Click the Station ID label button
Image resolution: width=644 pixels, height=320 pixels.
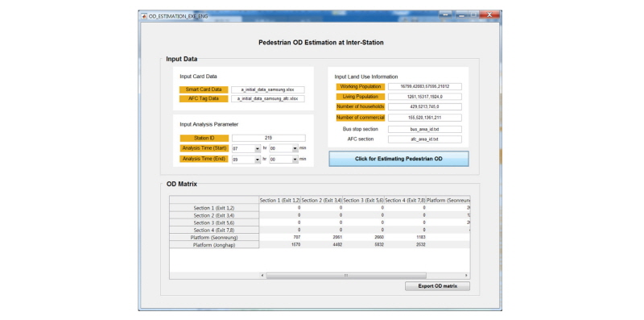coord(204,138)
